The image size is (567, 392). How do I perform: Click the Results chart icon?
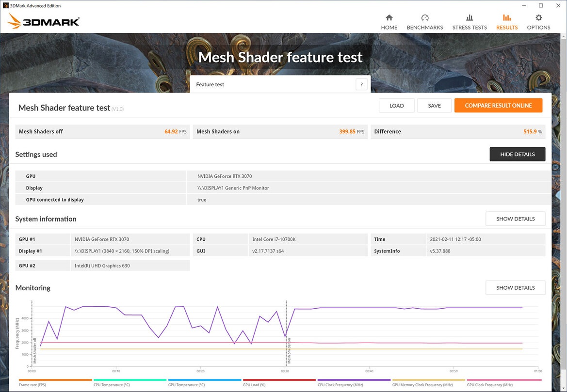[x=507, y=18]
